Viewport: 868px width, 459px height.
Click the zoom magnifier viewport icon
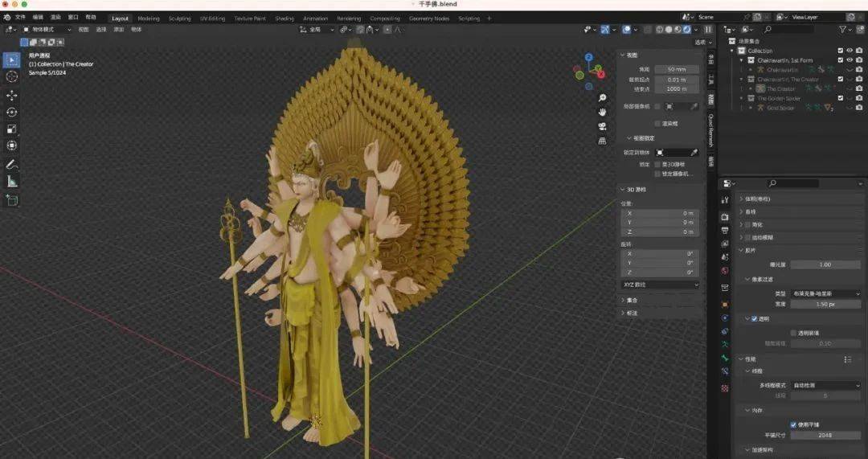tap(602, 98)
